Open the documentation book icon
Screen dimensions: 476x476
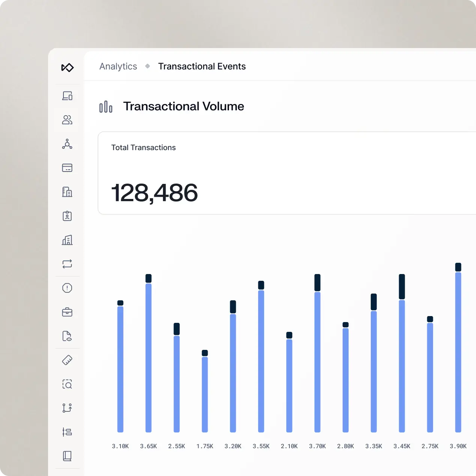(67, 456)
